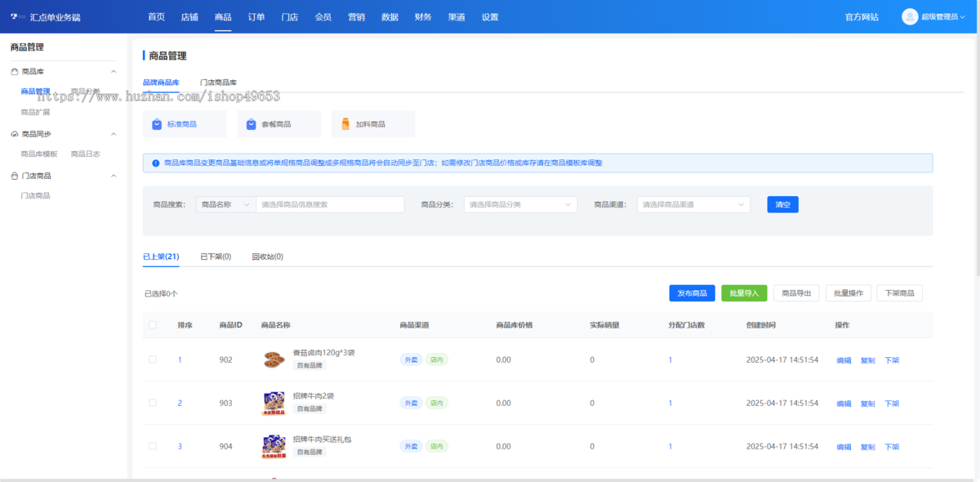
Task: Switch to 门店商品库 tab
Action: pos(218,83)
